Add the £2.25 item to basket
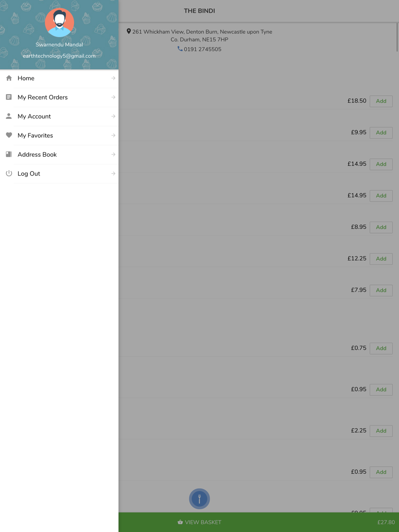This screenshot has height=532, width=399. (381, 431)
